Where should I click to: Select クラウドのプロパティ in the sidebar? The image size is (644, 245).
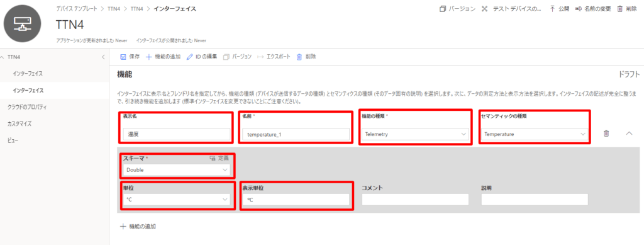coord(26,107)
